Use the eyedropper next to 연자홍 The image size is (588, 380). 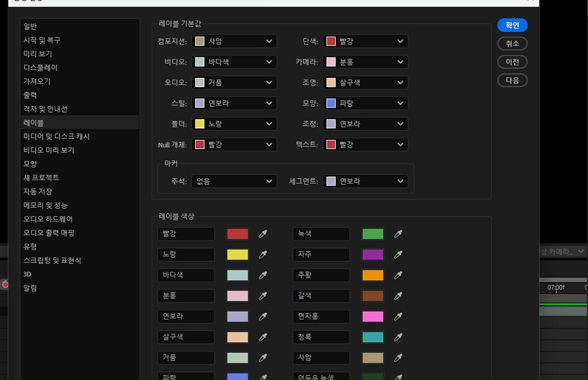(398, 316)
